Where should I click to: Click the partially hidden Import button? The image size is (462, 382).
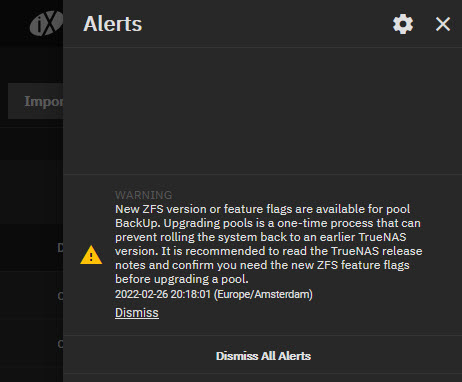point(35,101)
